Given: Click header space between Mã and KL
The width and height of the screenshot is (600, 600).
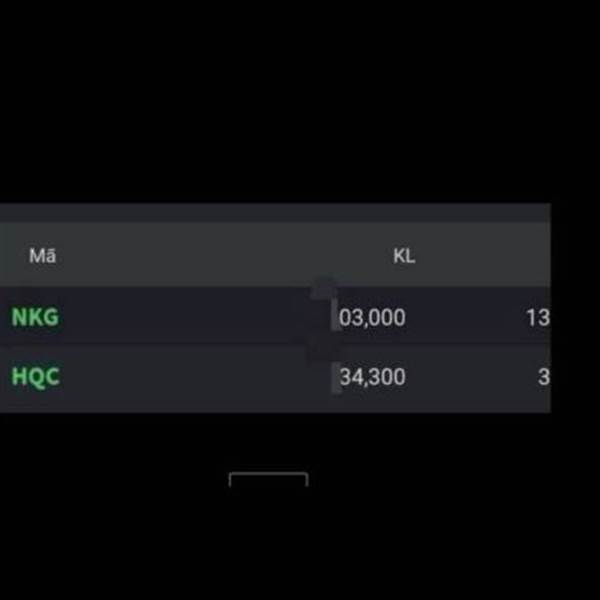Looking at the screenshot, I should coord(220,256).
